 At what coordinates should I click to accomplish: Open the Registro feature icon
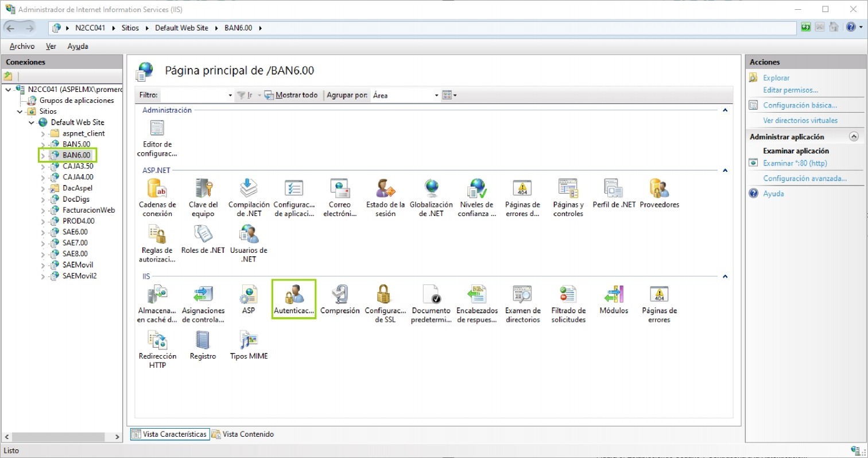(x=203, y=345)
